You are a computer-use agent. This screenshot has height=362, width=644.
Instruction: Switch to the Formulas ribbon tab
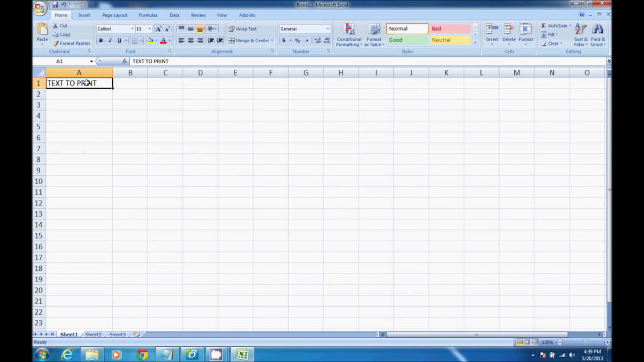point(148,14)
